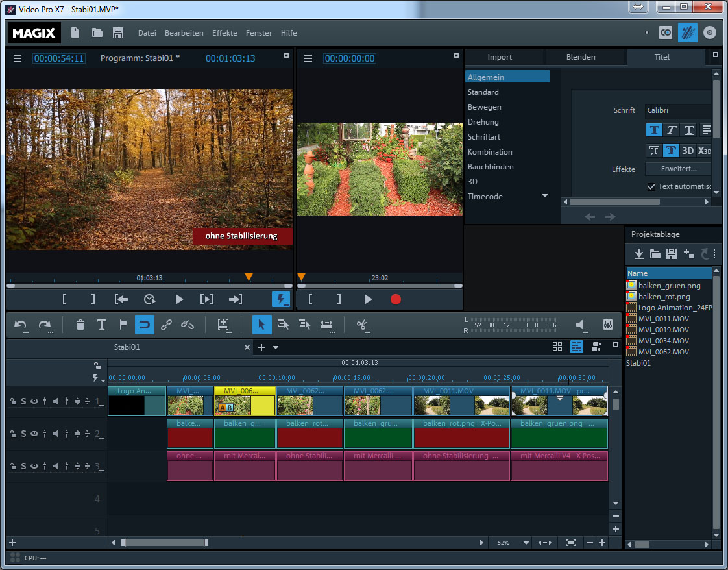Save project with header floppy disk icon

(118, 32)
